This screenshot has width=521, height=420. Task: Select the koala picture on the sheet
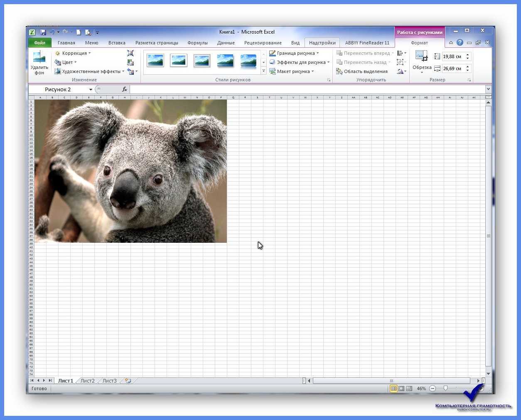(130, 171)
